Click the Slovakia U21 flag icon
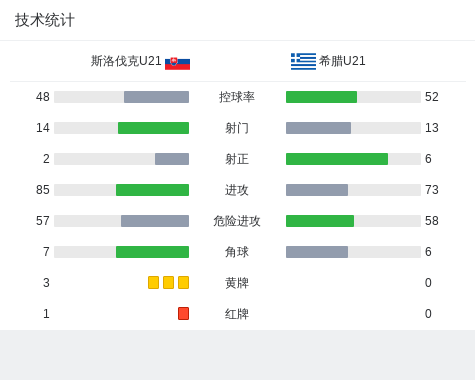475x380 pixels. (177, 63)
